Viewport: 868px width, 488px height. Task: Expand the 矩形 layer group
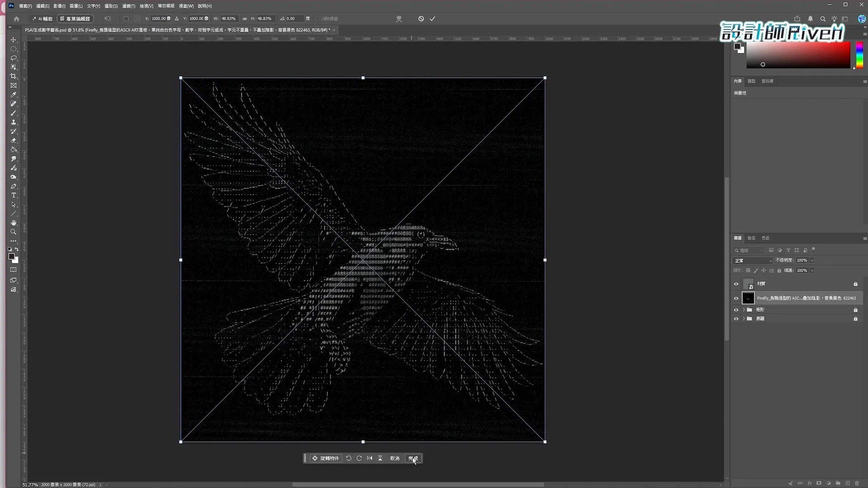click(x=744, y=310)
